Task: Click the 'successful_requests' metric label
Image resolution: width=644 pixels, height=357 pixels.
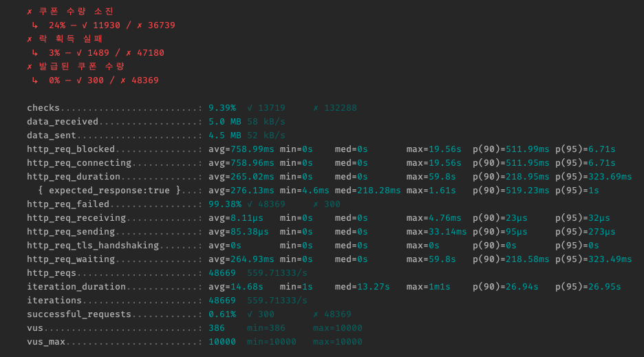Action: click(x=79, y=314)
